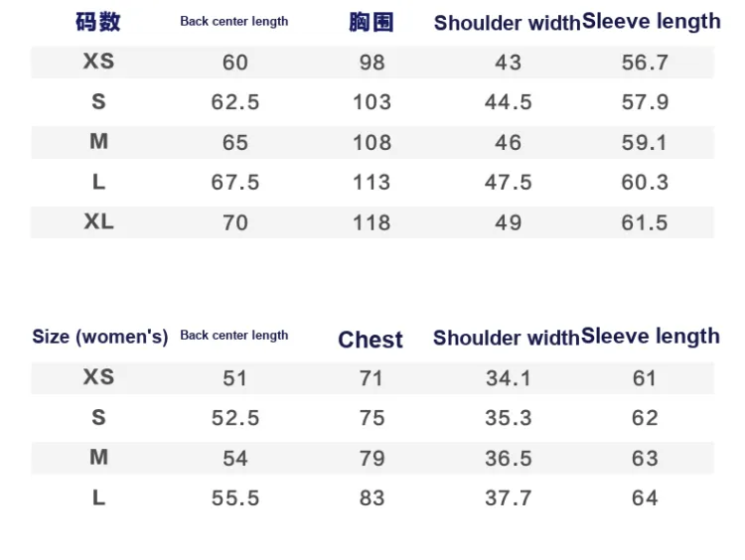The height and width of the screenshot is (560, 745).
Task: Select the 55.5 back center length value
Action: 235,498
